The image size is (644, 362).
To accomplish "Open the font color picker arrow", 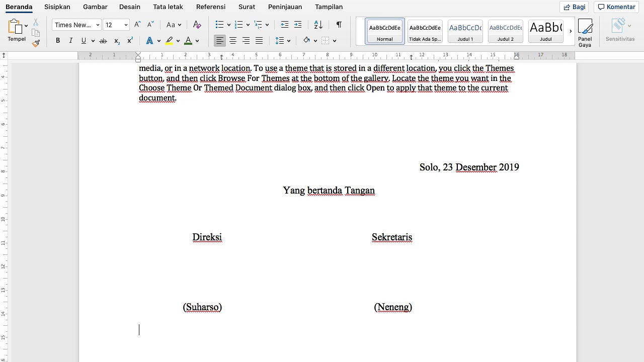I will click(x=197, y=41).
